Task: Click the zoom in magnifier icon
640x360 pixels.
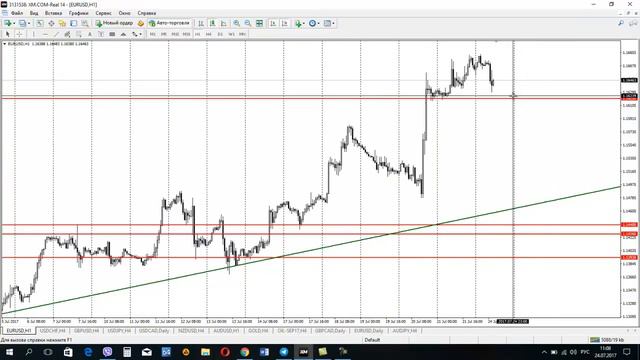Action: tap(237, 23)
